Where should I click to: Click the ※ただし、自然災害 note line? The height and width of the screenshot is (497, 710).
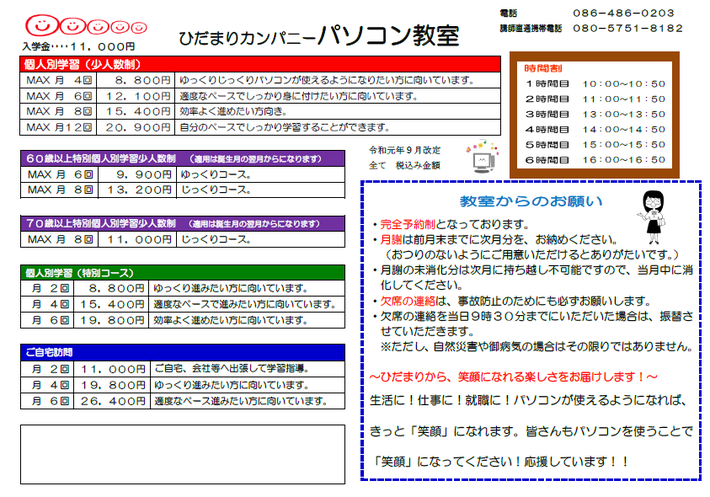pos(537,347)
